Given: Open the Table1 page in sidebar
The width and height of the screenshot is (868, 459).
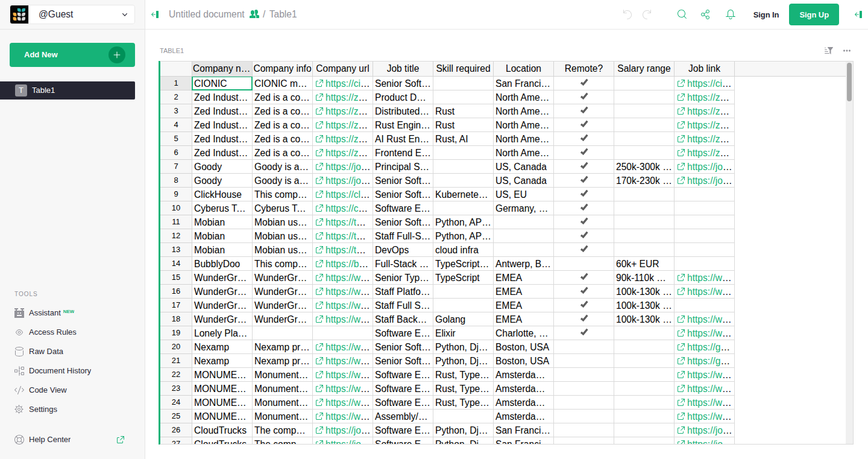Looking at the screenshot, I should (68, 90).
